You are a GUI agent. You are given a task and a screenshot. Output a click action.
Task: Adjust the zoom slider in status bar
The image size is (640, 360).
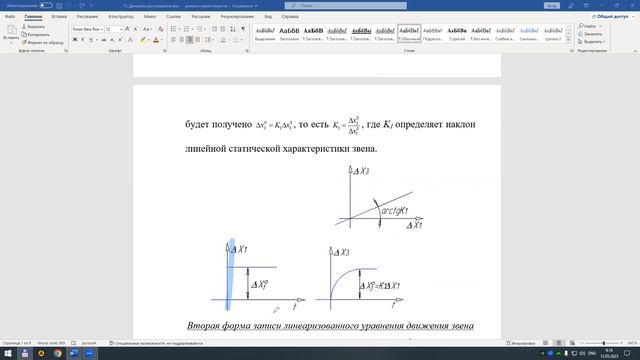(603, 343)
